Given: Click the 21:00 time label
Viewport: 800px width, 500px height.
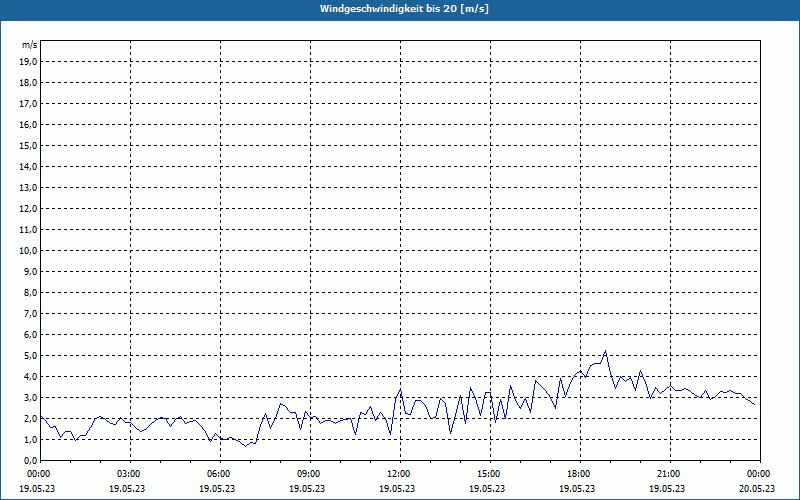Looking at the screenshot, I should coord(670,474).
